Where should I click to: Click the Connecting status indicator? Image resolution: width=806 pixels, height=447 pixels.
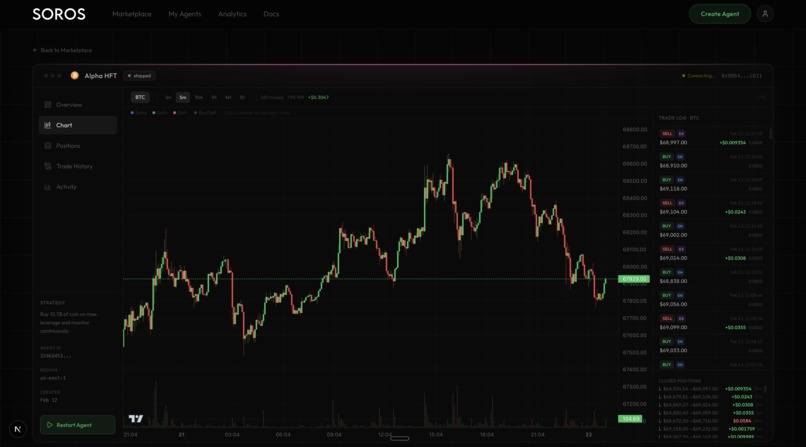point(698,76)
